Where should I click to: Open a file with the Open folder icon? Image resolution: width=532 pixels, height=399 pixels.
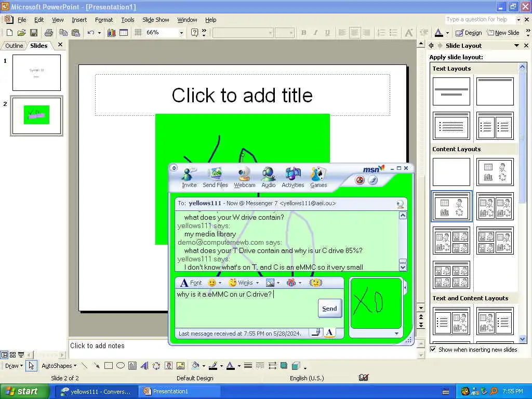pos(21,33)
